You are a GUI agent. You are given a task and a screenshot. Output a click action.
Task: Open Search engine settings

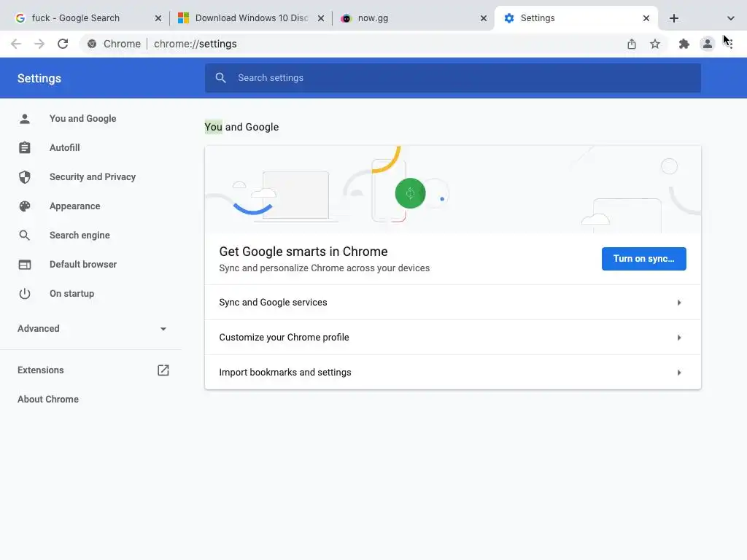80,236
